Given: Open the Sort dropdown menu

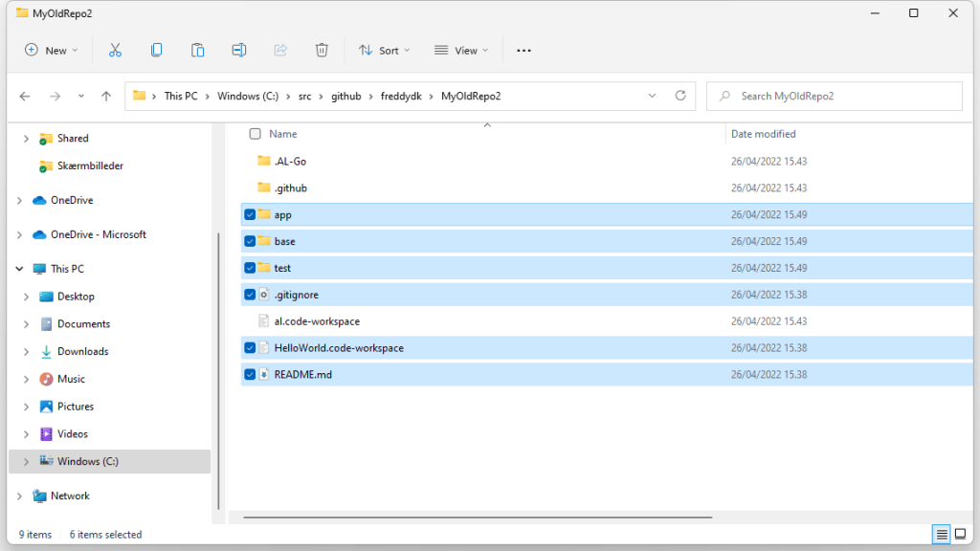Looking at the screenshot, I should click(x=384, y=50).
